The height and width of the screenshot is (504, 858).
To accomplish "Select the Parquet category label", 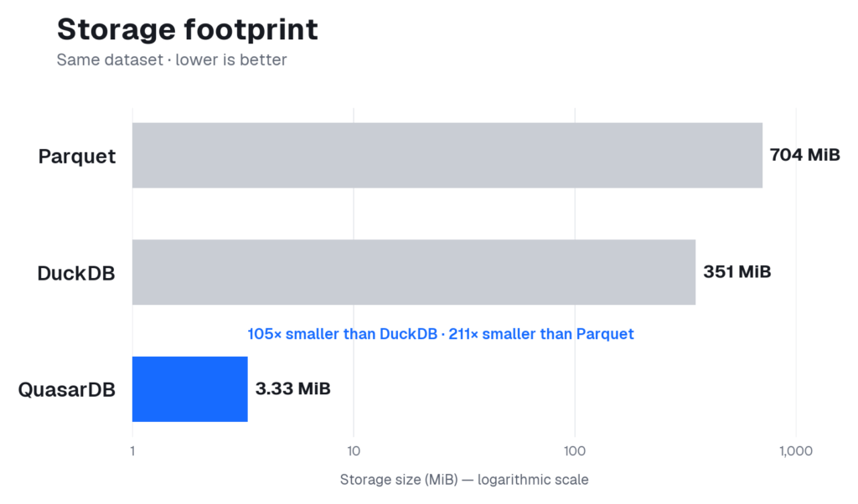I will 77,157.
